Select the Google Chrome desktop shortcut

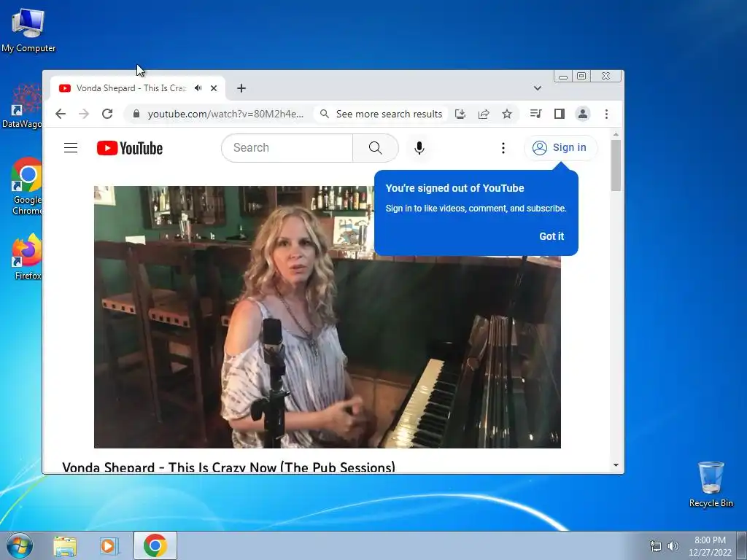[x=27, y=186]
